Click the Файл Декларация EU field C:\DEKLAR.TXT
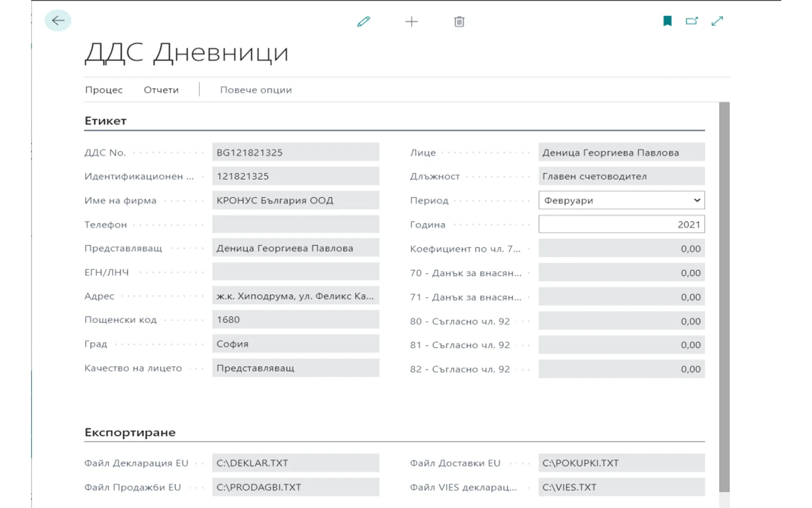The image size is (812, 508). (x=295, y=463)
